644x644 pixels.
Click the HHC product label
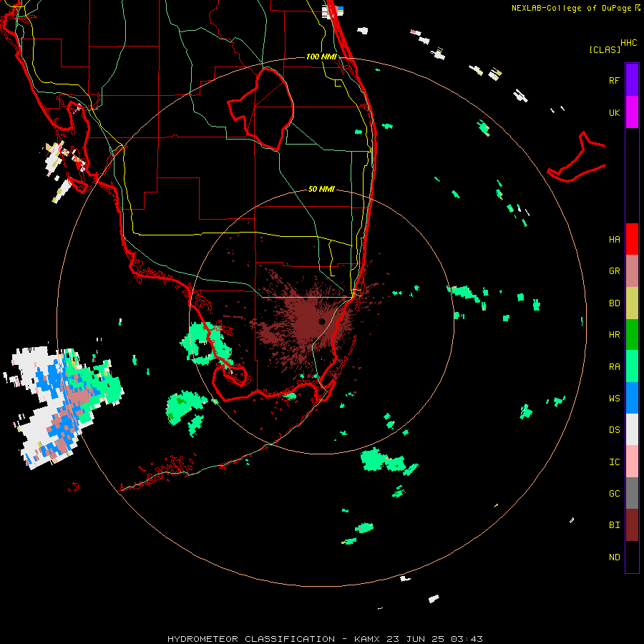pos(628,43)
